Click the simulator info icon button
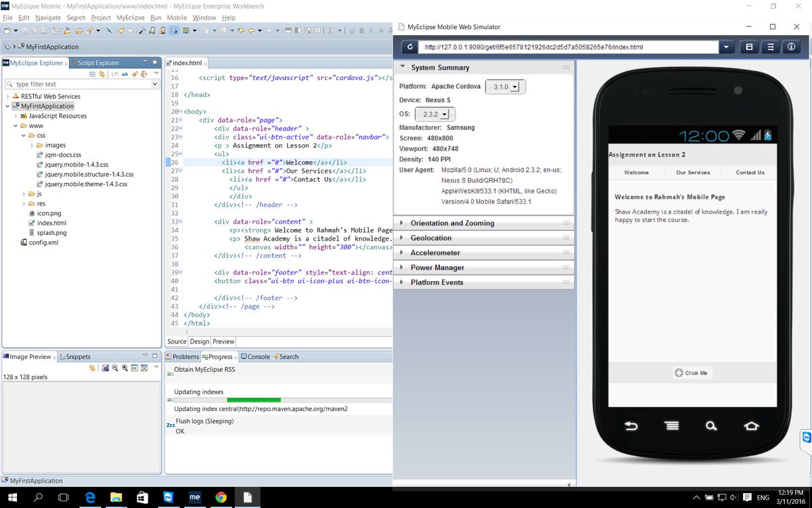 coord(791,47)
